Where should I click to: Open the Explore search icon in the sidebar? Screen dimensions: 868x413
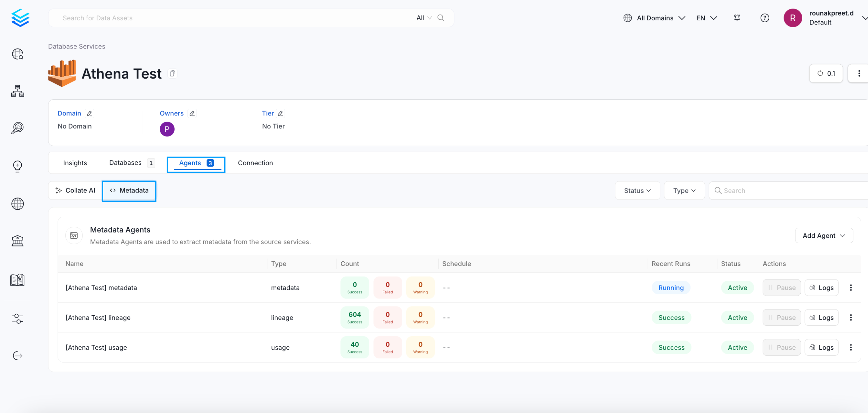(x=17, y=54)
